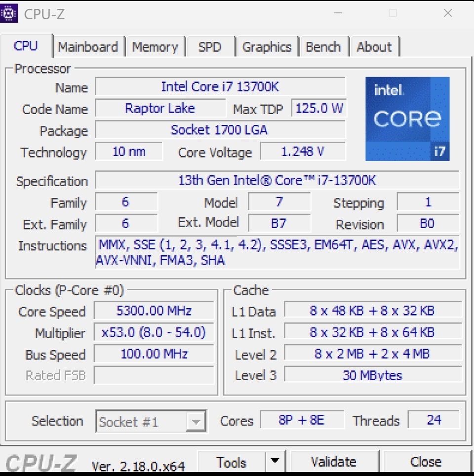Click the Specification field showing i7-13700K
474x476 pixels.
[277, 180]
